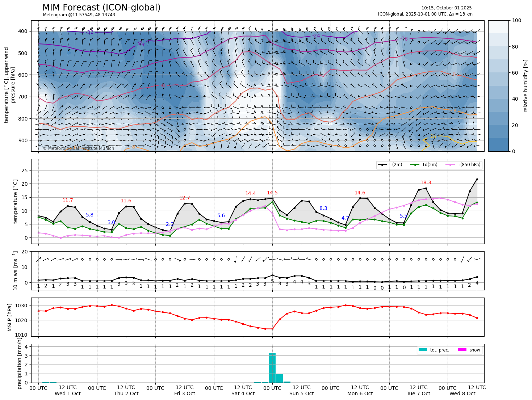This screenshot has width=532, height=400.
Task: Click the second-tallest precipitation bar near 1 mm
Action: click(x=280, y=378)
